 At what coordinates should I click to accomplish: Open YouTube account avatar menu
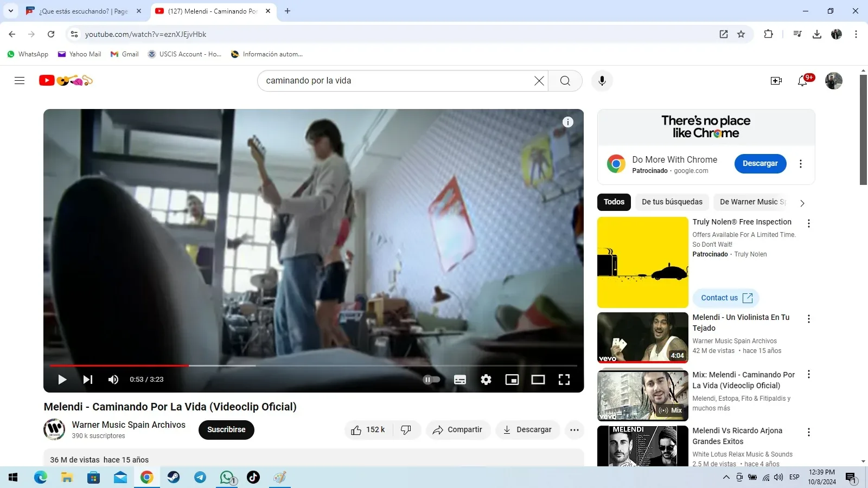coord(833,81)
